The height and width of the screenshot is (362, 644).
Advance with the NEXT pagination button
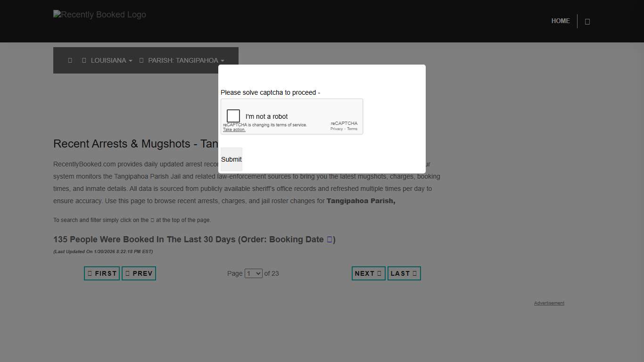tap(368, 273)
